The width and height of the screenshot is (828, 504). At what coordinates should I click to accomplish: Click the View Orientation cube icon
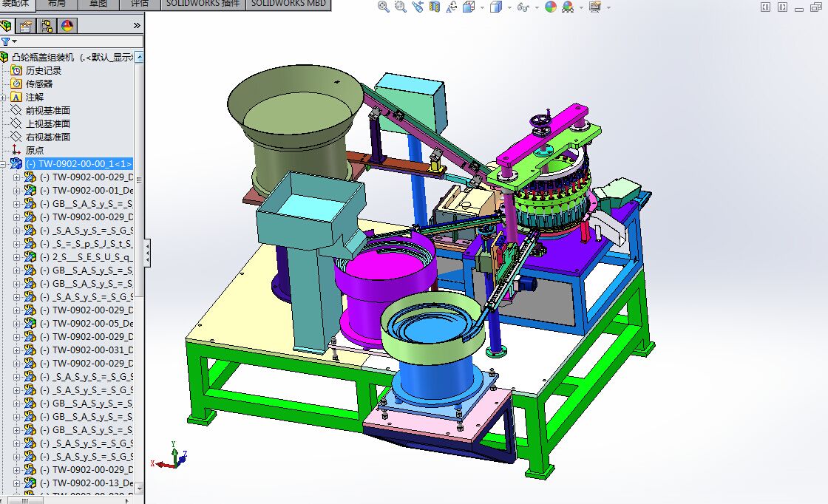[469, 7]
